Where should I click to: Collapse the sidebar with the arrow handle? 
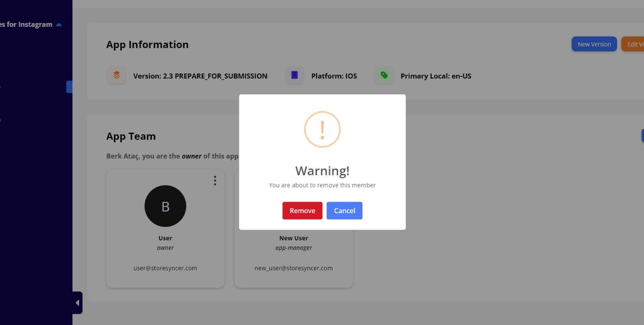(x=78, y=303)
